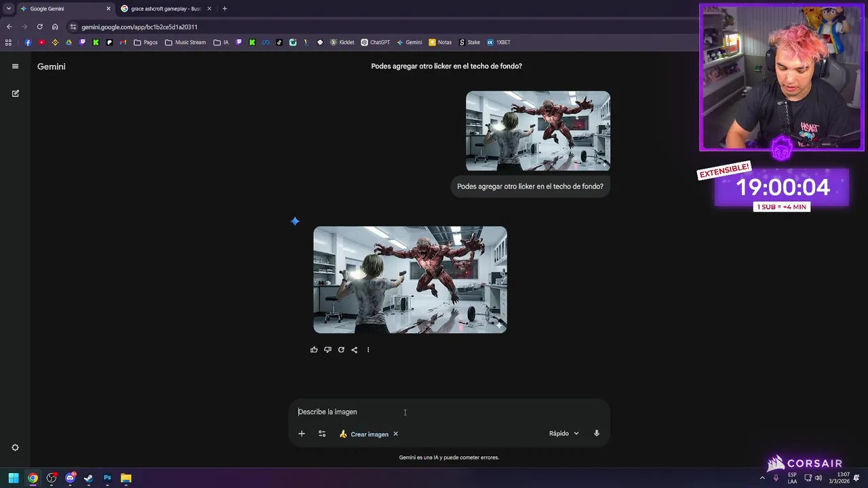Open the Music Stream bookmarks folder

[x=185, y=42]
